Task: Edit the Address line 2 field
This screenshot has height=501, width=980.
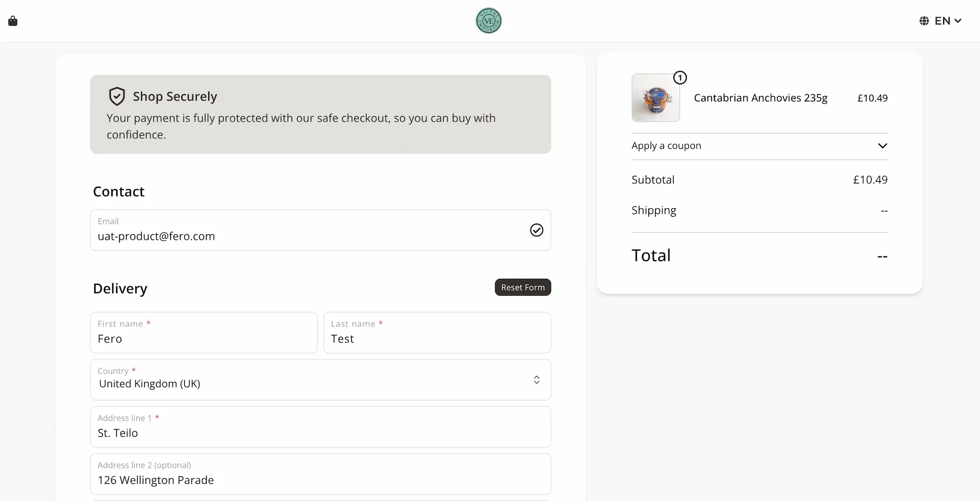Action: pos(320,479)
